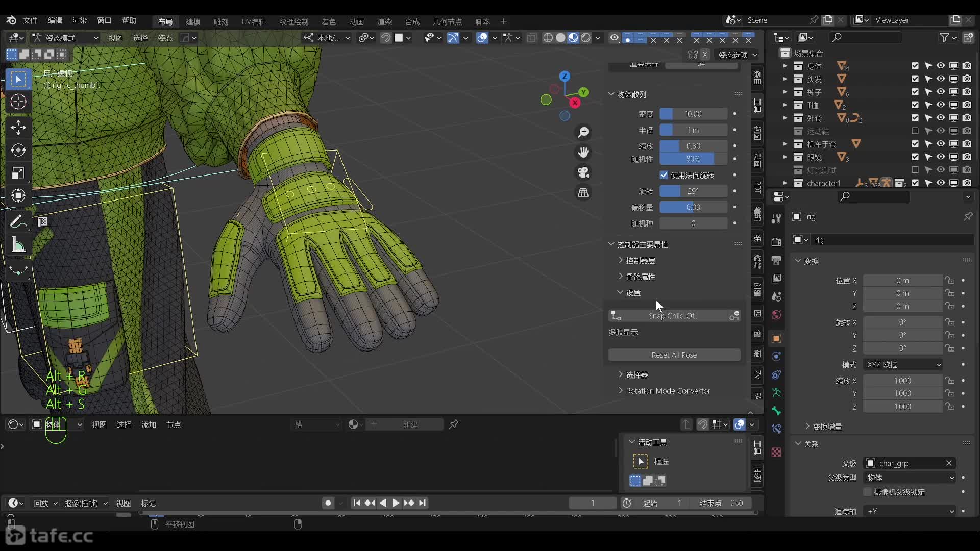
Task: Click the Snap Child Of... button
Action: 674,316
